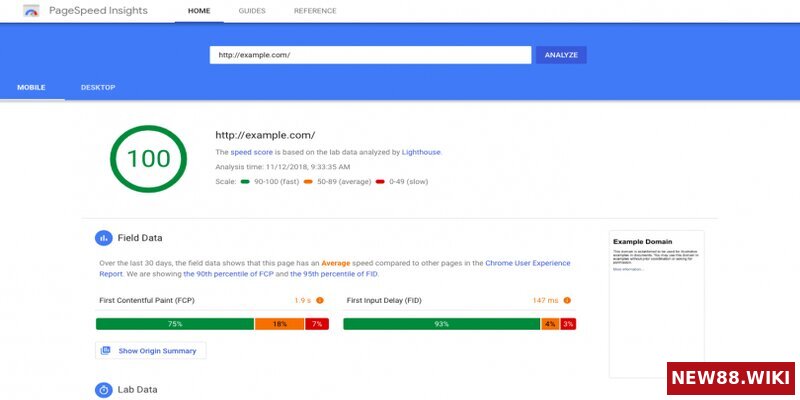Click the Field Data bar-chart icon

point(104,238)
